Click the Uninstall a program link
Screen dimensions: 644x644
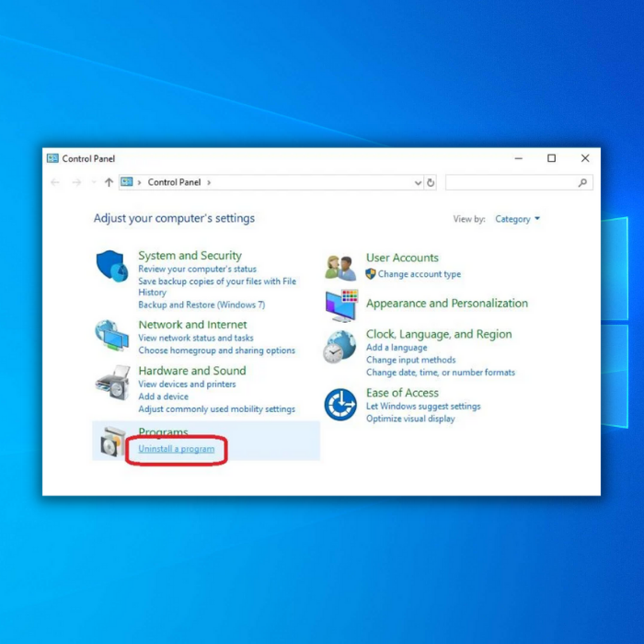[177, 449]
